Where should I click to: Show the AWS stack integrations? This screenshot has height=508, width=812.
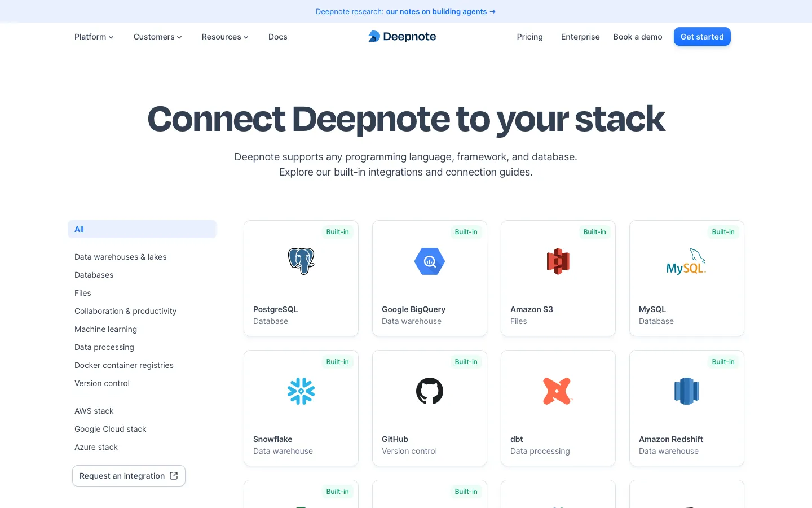pos(94,411)
